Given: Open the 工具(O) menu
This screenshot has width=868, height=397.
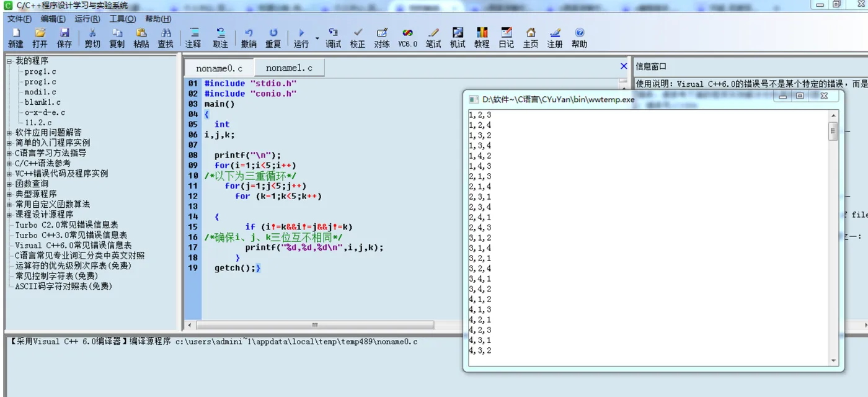Looking at the screenshot, I should tap(122, 19).
